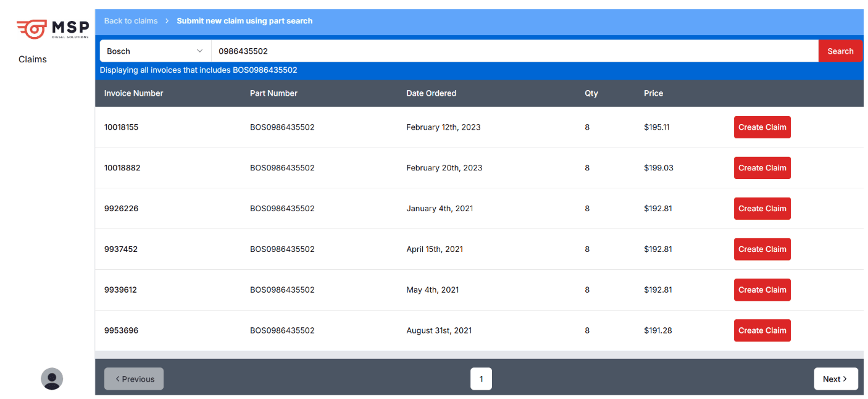Click the Price column header
The image size is (868, 399).
tap(653, 93)
